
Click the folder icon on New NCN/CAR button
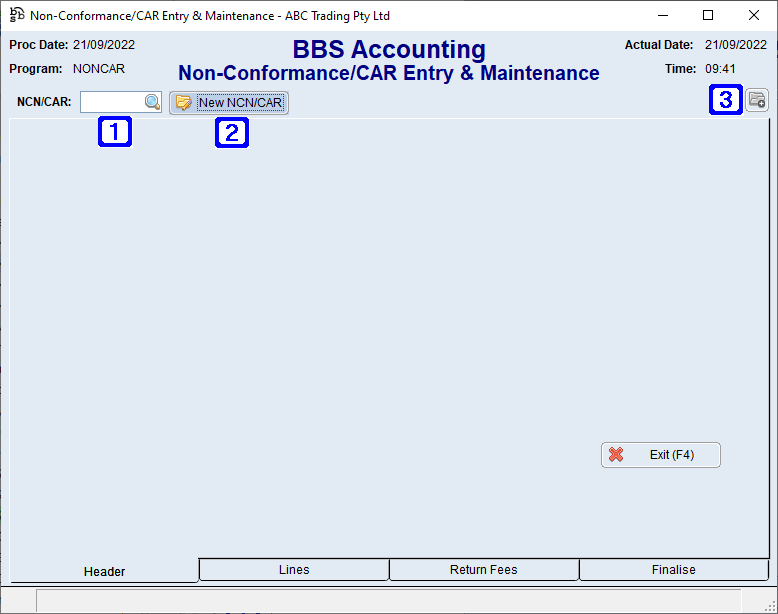click(x=183, y=103)
